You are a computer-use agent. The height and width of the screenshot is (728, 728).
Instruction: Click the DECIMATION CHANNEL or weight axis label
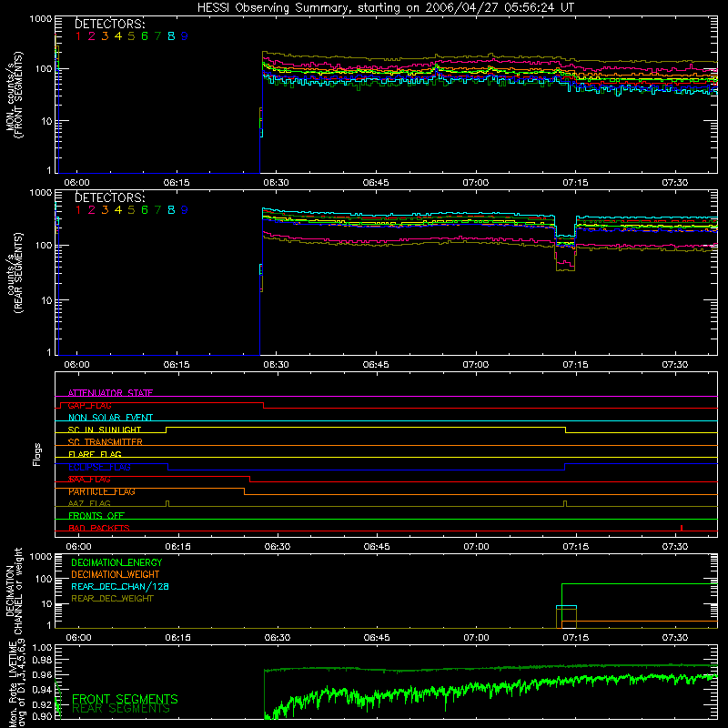point(14,591)
